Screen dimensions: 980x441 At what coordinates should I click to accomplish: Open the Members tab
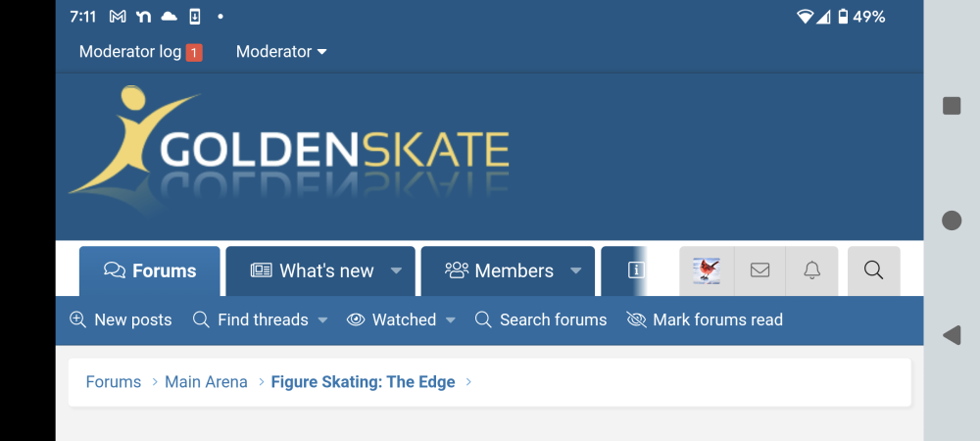499,270
